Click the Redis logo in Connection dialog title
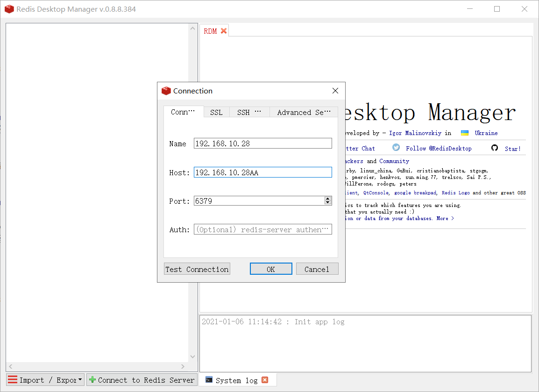This screenshot has height=392, width=539. (x=166, y=91)
